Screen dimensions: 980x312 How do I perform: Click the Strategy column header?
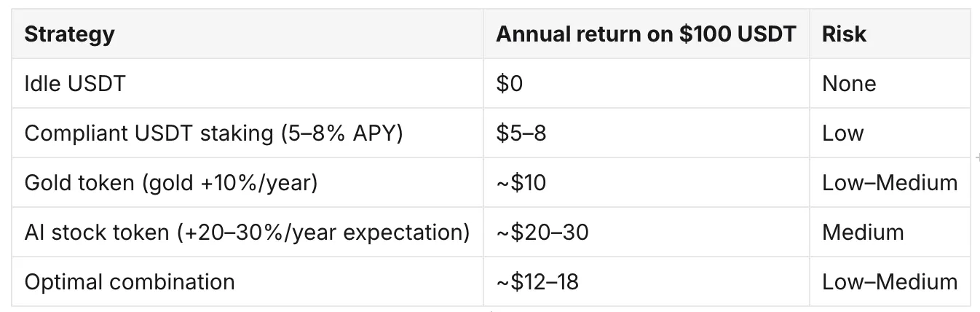(x=69, y=34)
